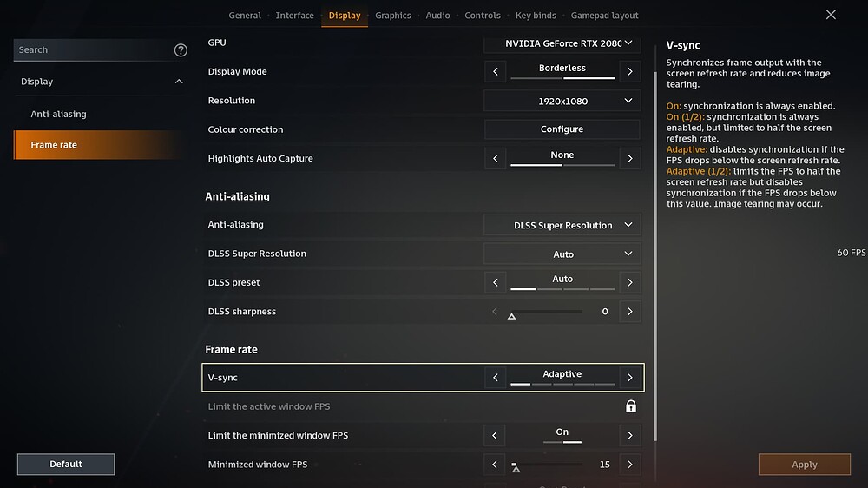868x488 pixels.
Task: Change V-sync to next mode
Action: click(x=629, y=378)
